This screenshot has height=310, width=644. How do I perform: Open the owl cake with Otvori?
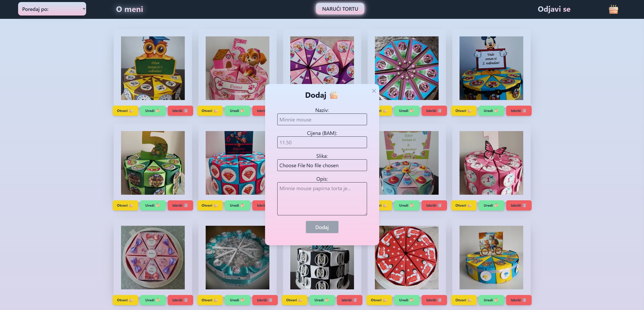pos(125,111)
